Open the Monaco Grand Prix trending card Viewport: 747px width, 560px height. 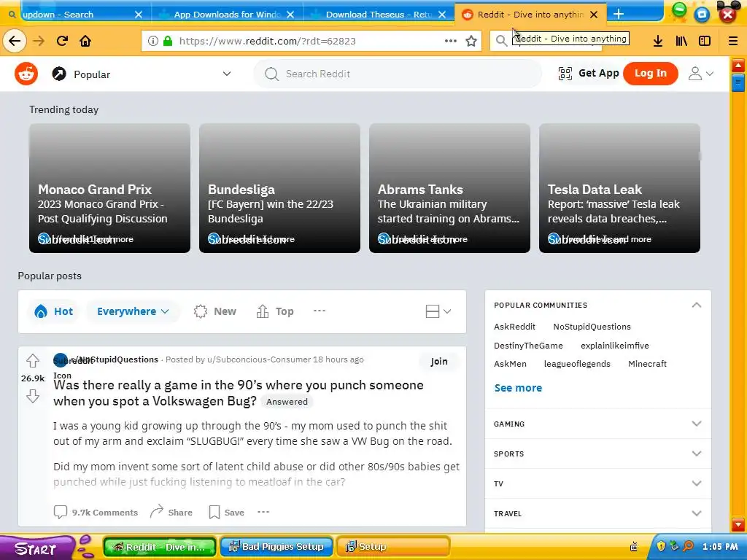109,188
